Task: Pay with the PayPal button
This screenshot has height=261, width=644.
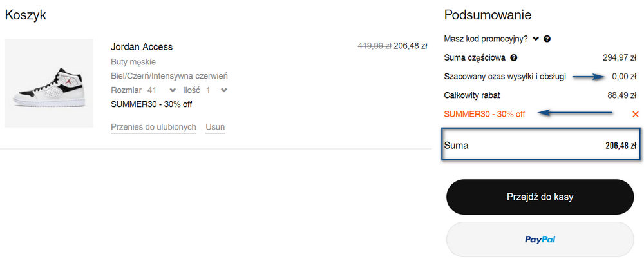Action: [540, 240]
